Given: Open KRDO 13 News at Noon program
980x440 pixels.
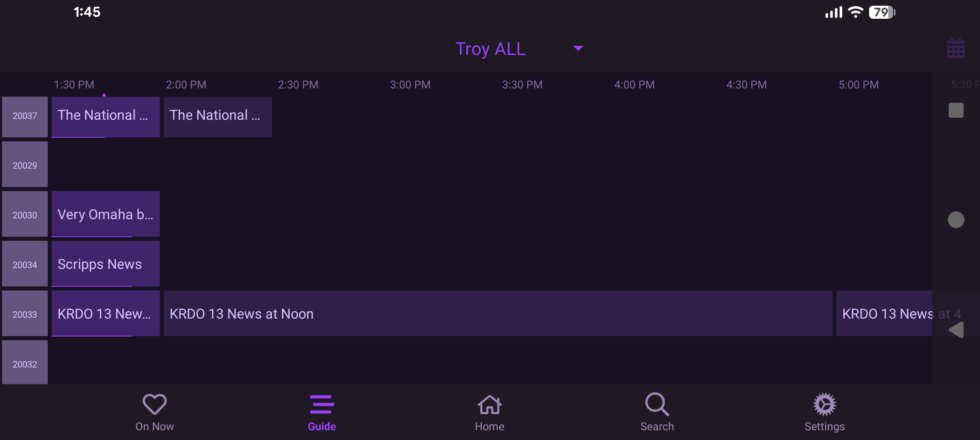Looking at the screenshot, I should pos(497,314).
